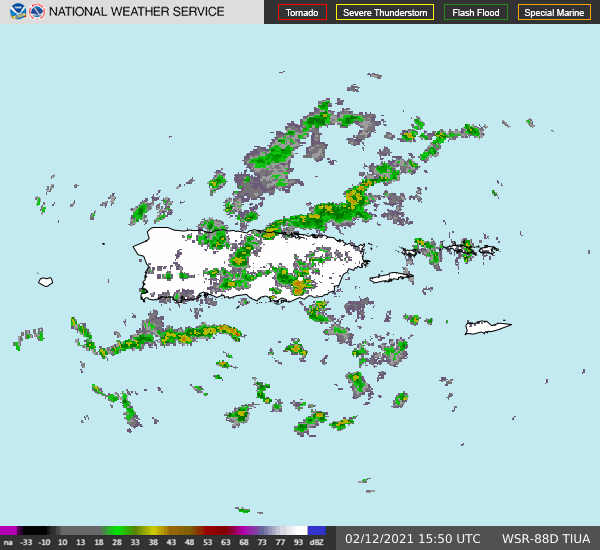Click the 02/12/2021 15:50 UTC timestamp
600x550 pixels.
pyautogui.click(x=412, y=538)
